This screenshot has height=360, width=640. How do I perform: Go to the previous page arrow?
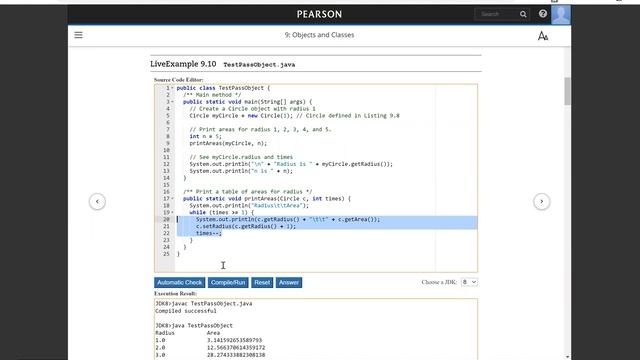97,201
